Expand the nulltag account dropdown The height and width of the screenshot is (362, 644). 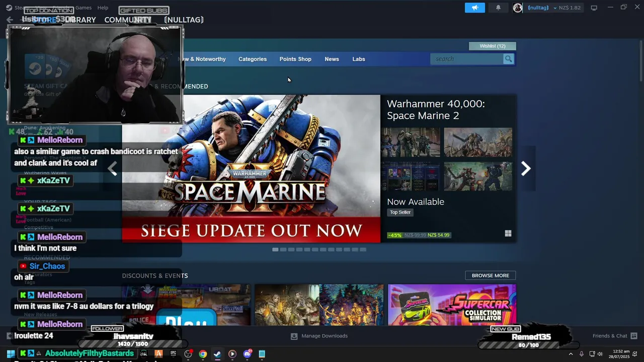(555, 8)
